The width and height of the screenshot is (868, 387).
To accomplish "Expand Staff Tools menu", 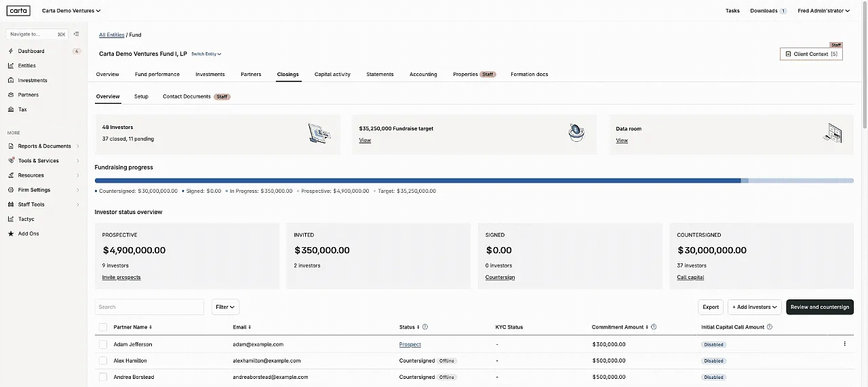I will tap(44, 204).
